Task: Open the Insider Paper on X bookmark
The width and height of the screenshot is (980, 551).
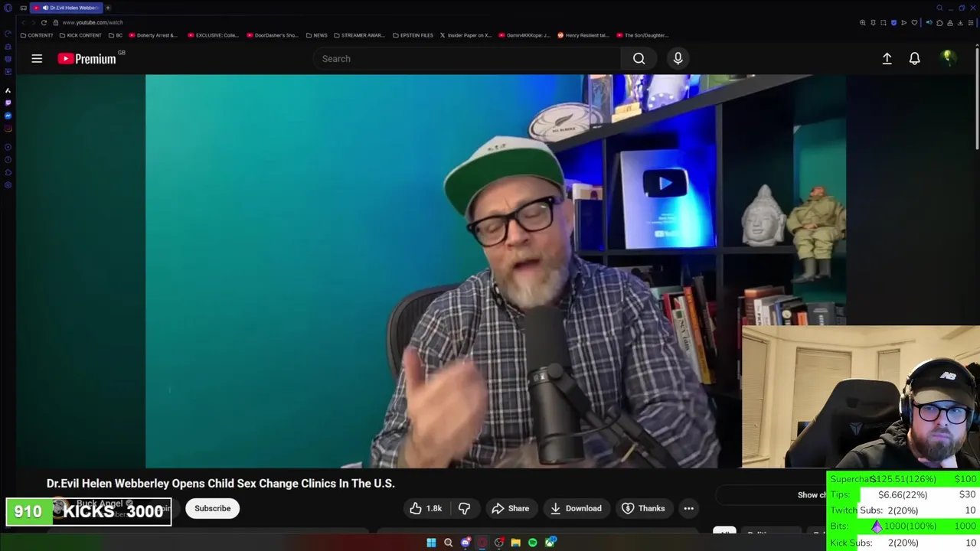Action: click(465, 35)
